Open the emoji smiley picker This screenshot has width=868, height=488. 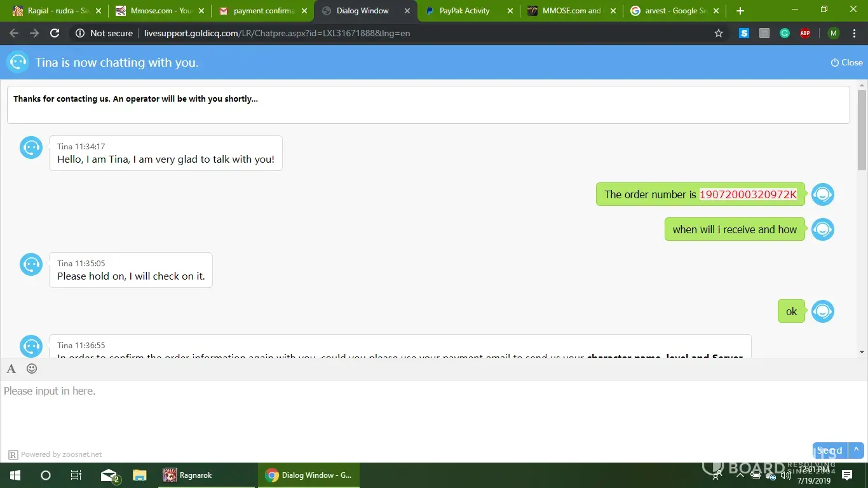32,369
